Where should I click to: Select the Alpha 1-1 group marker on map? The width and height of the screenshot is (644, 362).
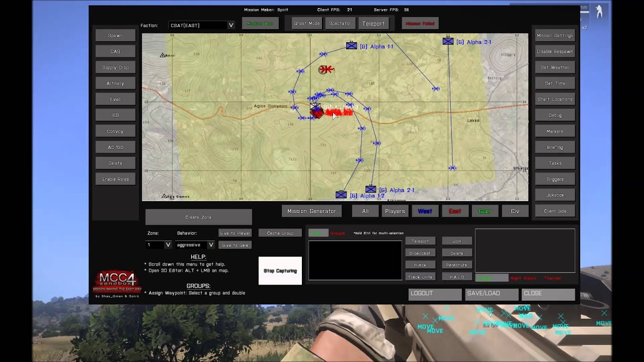(351, 46)
